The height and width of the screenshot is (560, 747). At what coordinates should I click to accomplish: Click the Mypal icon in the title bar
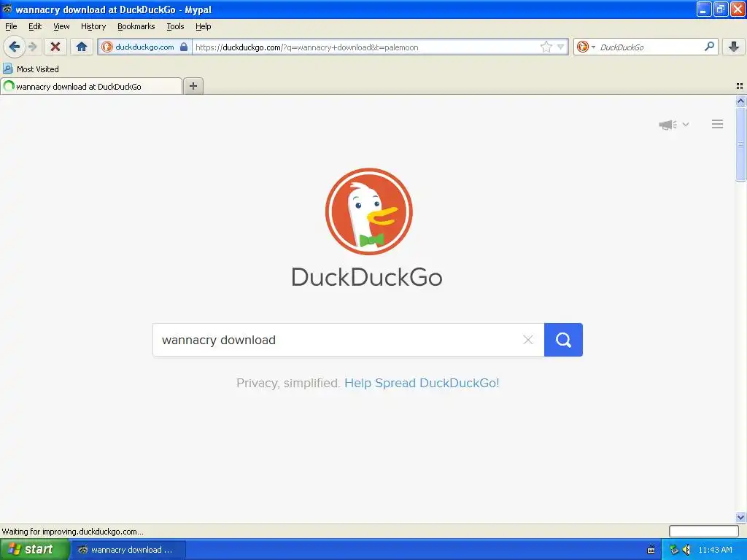tap(7, 9)
